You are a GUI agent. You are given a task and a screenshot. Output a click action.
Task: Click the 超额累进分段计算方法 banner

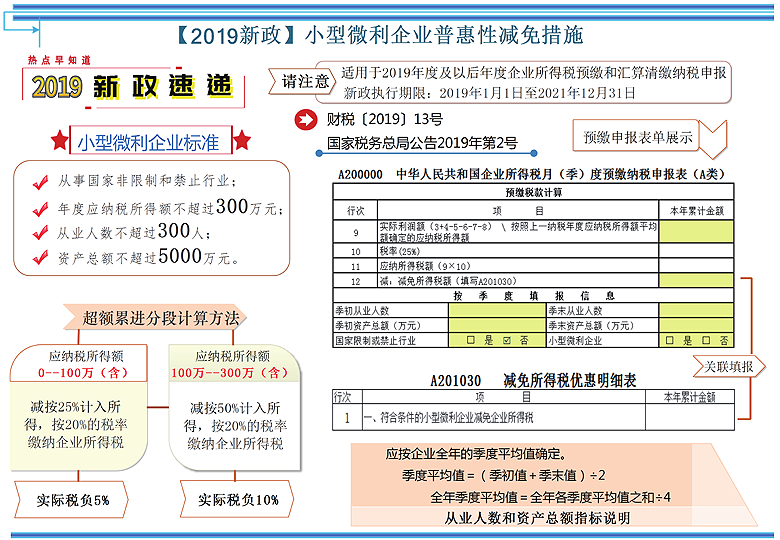pyautogui.click(x=160, y=318)
